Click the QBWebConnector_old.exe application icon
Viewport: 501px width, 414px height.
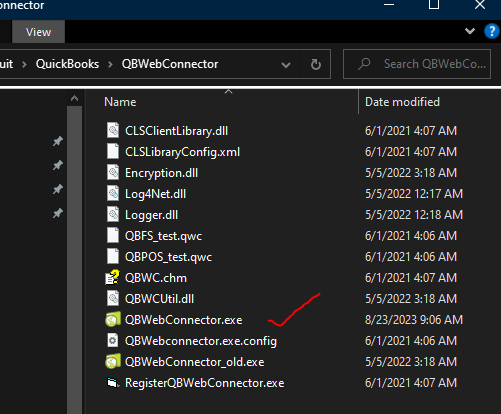click(113, 361)
